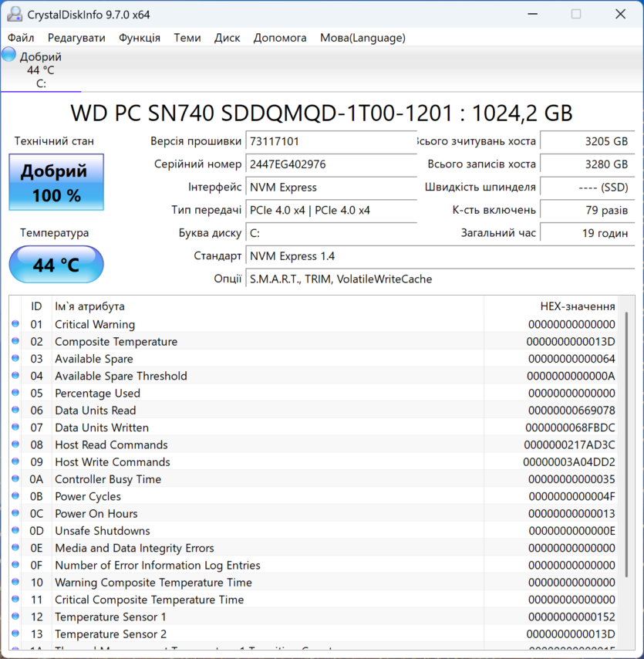This screenshot has height=659, width=644.
Task: Select the Power On Hours row
Action: point(313,514)
